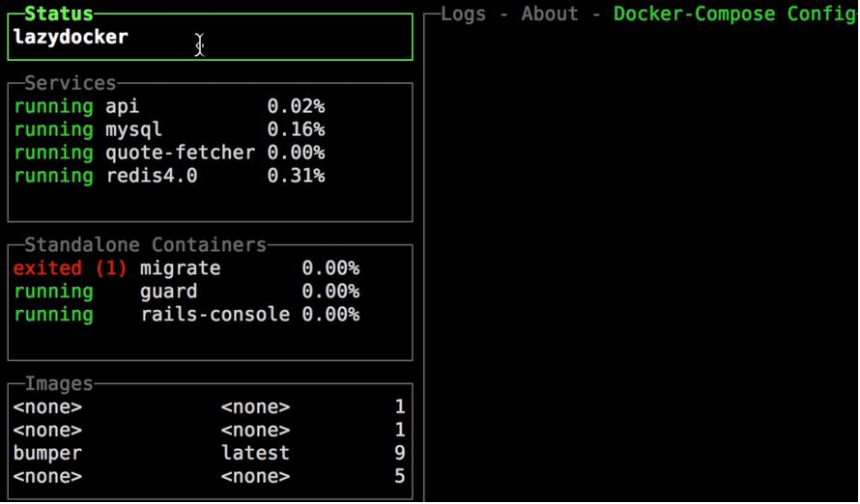
Task: Open the About tab
Action: [x=550, y=14]
